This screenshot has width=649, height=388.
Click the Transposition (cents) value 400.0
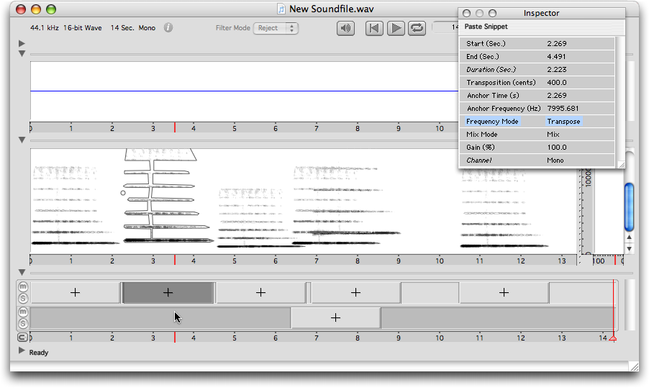(557, 82)
